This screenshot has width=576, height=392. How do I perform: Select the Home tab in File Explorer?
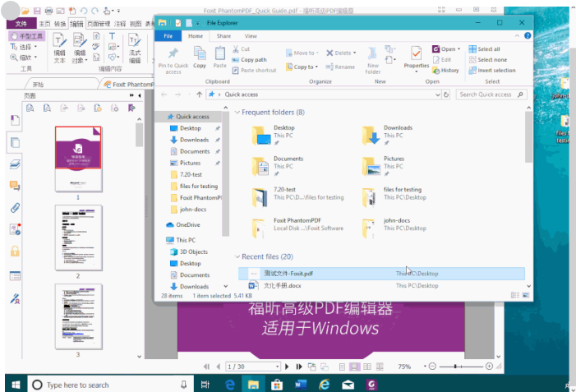point(196,36)
